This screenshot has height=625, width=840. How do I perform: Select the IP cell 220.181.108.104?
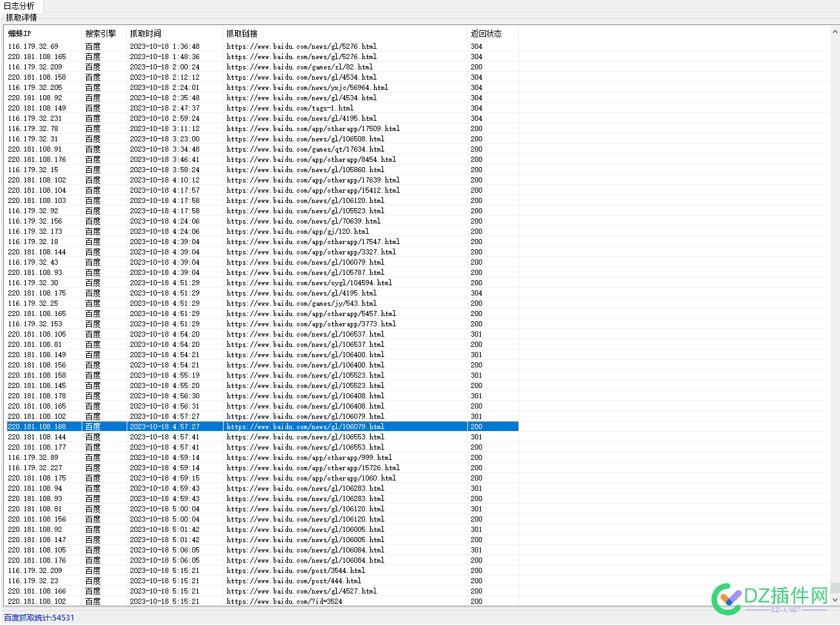(37, 190)
